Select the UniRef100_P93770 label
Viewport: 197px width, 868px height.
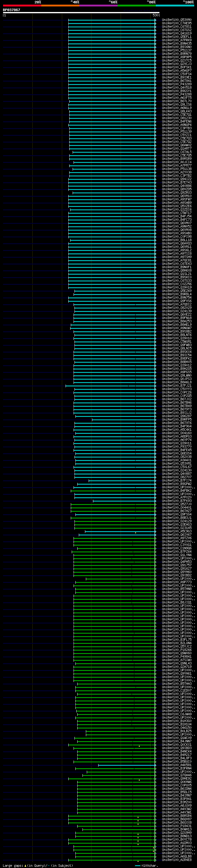pos(176,446)
